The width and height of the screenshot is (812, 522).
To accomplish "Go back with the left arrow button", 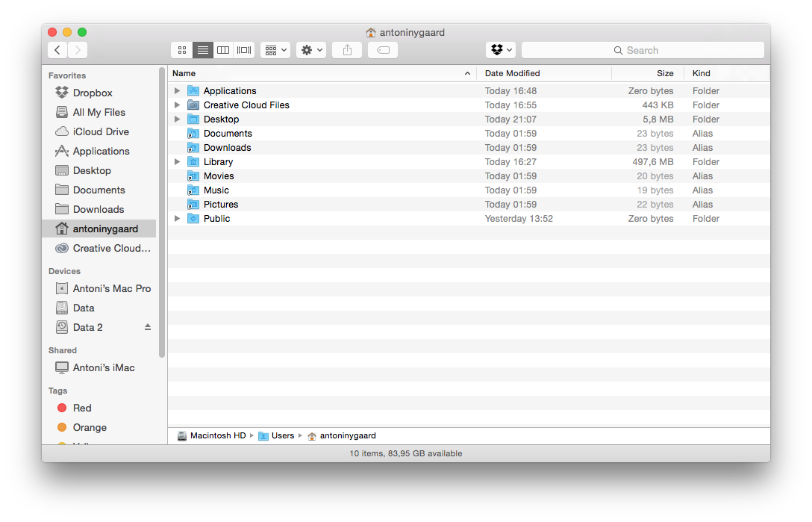I will (x=57, y=50).
